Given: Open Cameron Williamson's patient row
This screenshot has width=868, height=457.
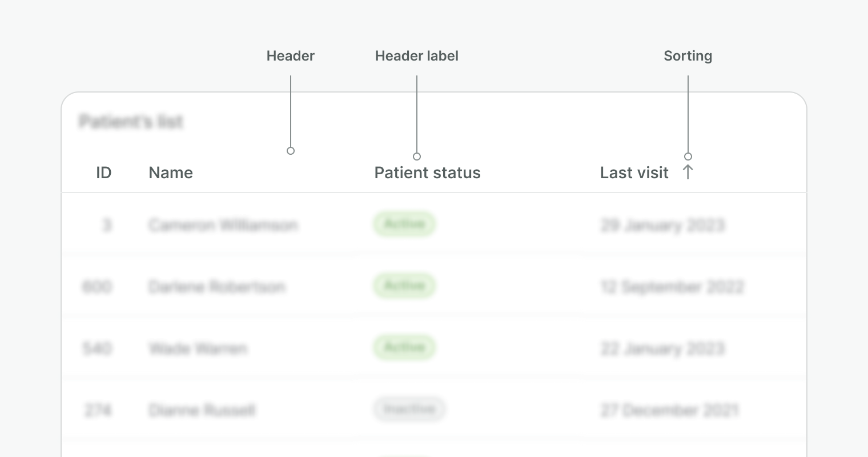Looking at the screenshot, I should click(223, 225).
